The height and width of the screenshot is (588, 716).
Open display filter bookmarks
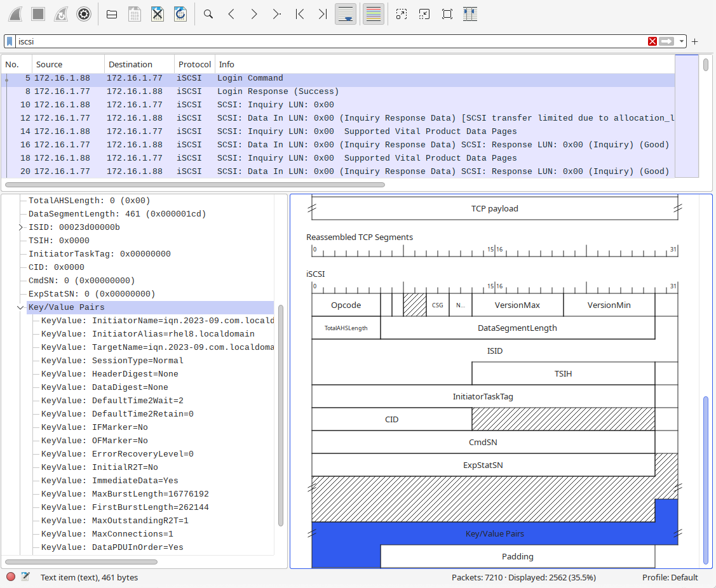pos(10,41)
